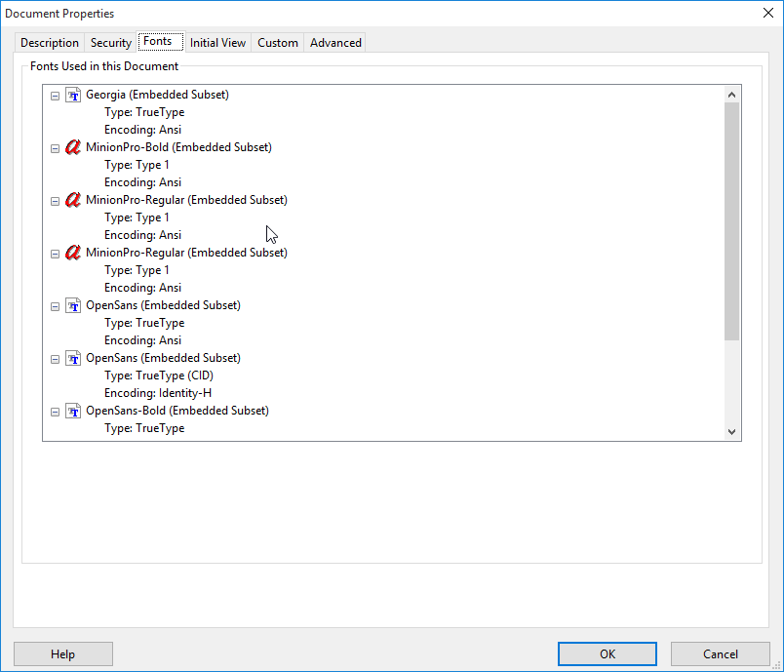Switch to the Advanced tab
The height and width of the screenshot is (672, 784).
click(335, 43)
